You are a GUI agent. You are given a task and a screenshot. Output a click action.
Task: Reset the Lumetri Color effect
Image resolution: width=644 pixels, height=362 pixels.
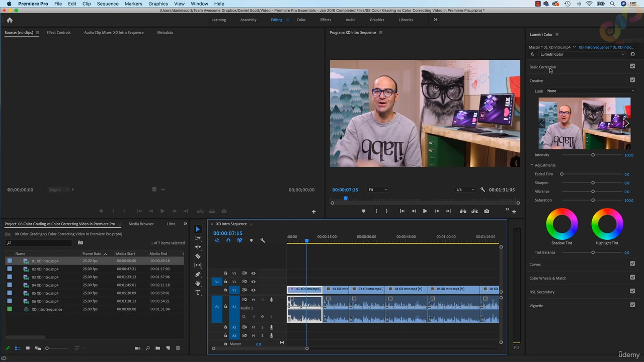(632, 54)
